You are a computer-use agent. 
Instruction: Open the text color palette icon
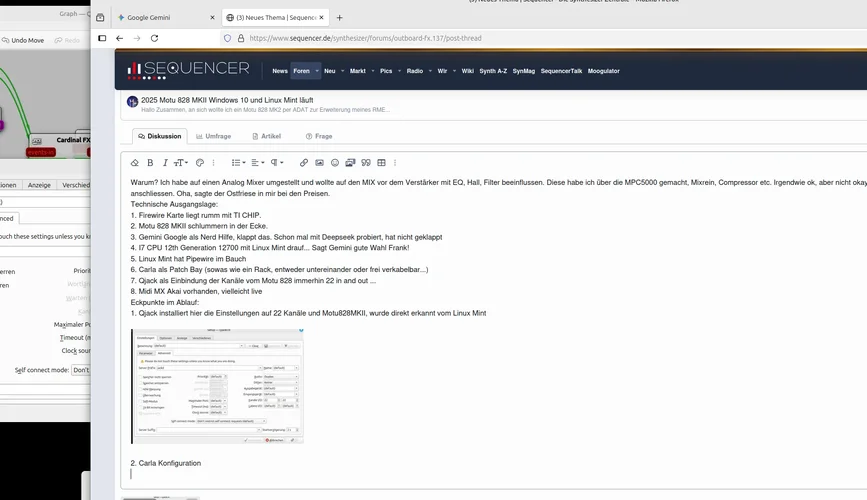click(200, 163)
